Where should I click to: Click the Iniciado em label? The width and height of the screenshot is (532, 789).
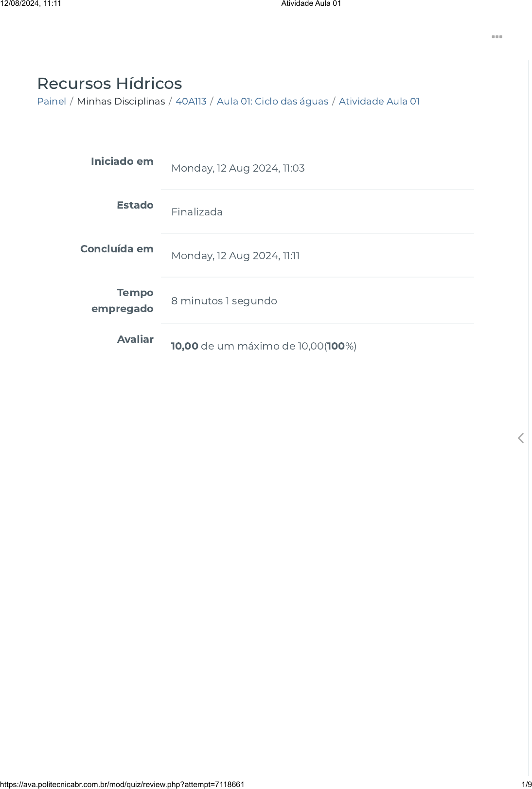coord(122,161)
